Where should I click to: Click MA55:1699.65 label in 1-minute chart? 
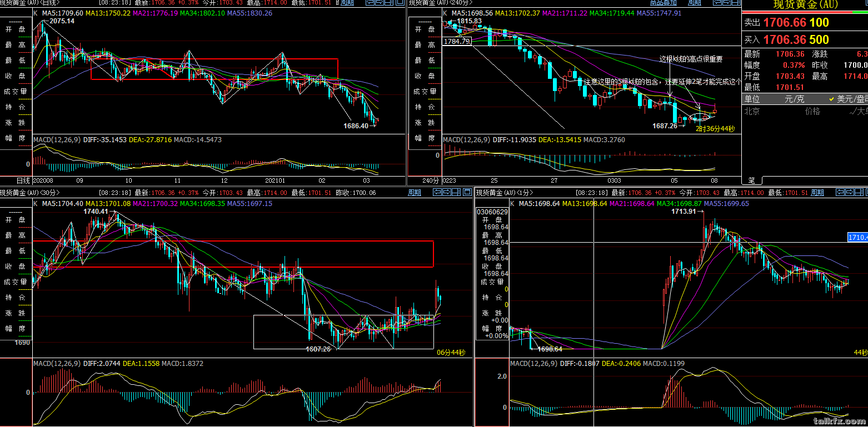726,204
